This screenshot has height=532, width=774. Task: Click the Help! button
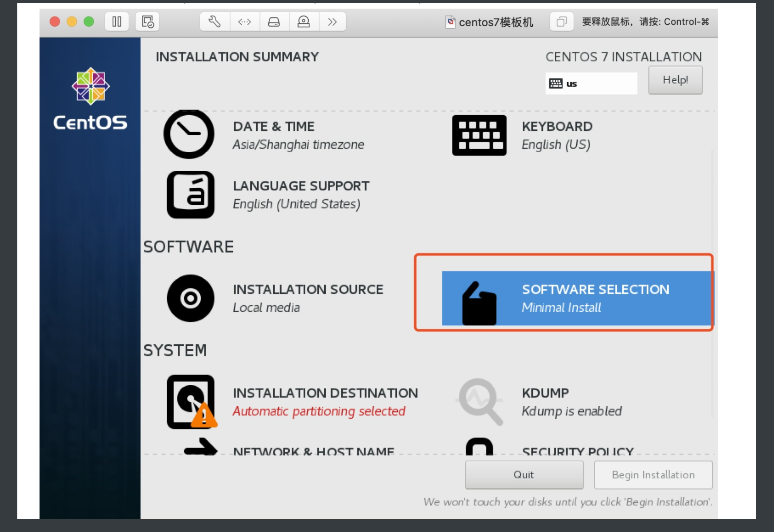coord(675,80)
